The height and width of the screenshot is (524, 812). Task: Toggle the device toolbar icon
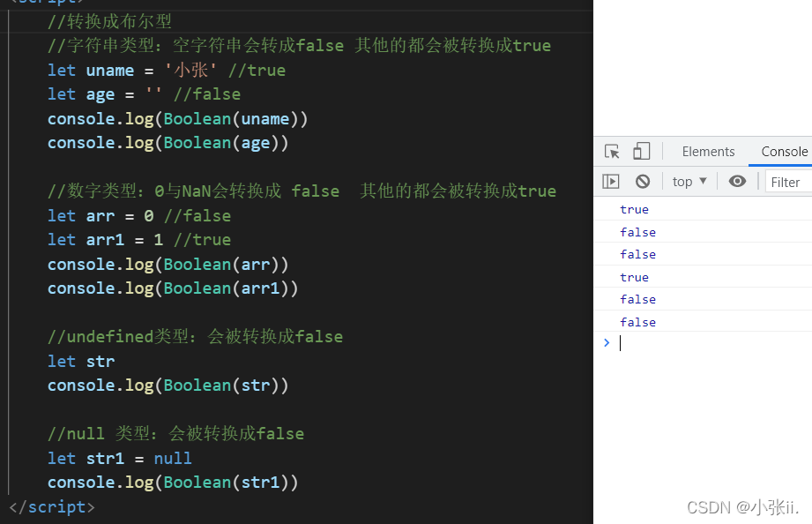pyautogui.click(x=641, y=152)
